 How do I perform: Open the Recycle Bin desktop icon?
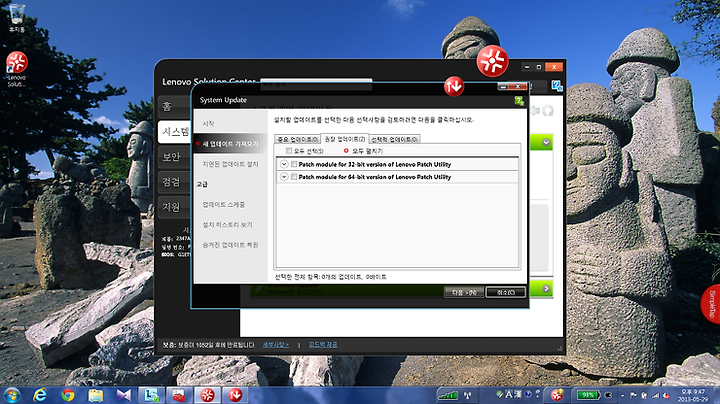(x=17, y=18)
